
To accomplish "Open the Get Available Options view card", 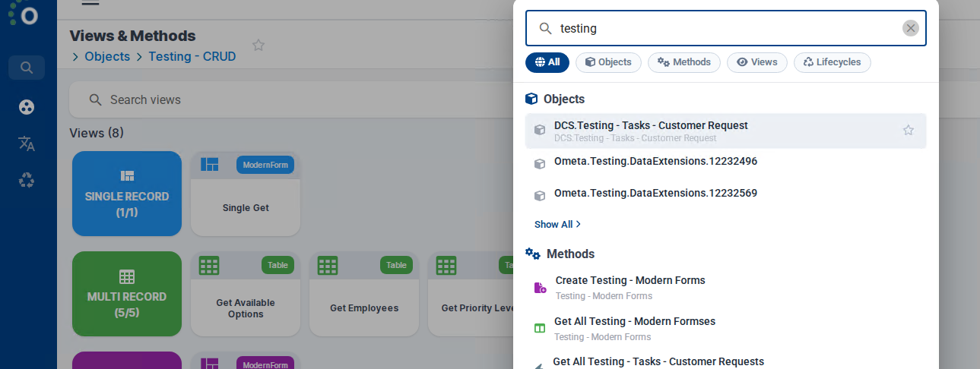I will click(246, 294).
